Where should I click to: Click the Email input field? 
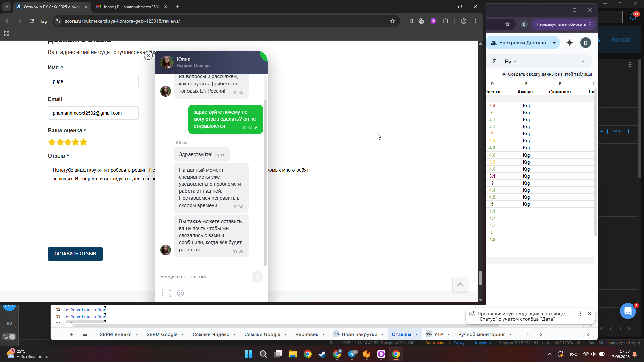(x=93, y=113)
